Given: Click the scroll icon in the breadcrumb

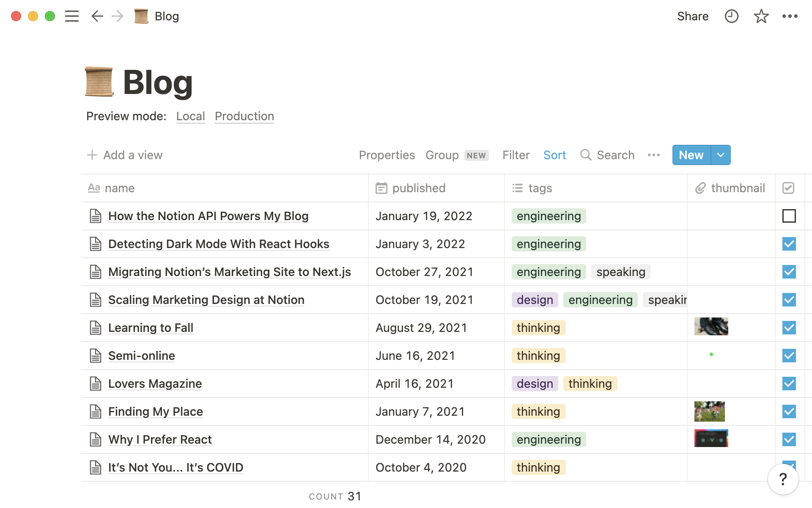Looking at the screenshot, I should (141, 16).
